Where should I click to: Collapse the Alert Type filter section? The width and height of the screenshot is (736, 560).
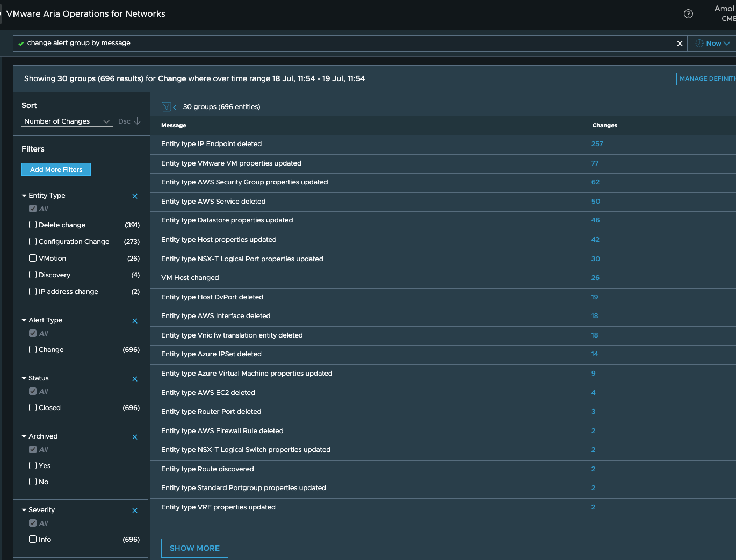tap(24, 320)
